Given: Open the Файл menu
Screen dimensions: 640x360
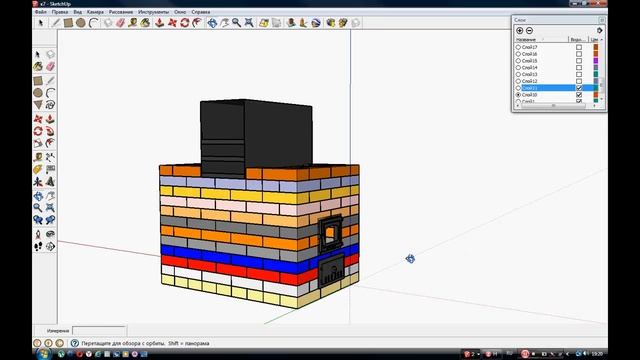Looking at the screenshot, I should point(40,12).
